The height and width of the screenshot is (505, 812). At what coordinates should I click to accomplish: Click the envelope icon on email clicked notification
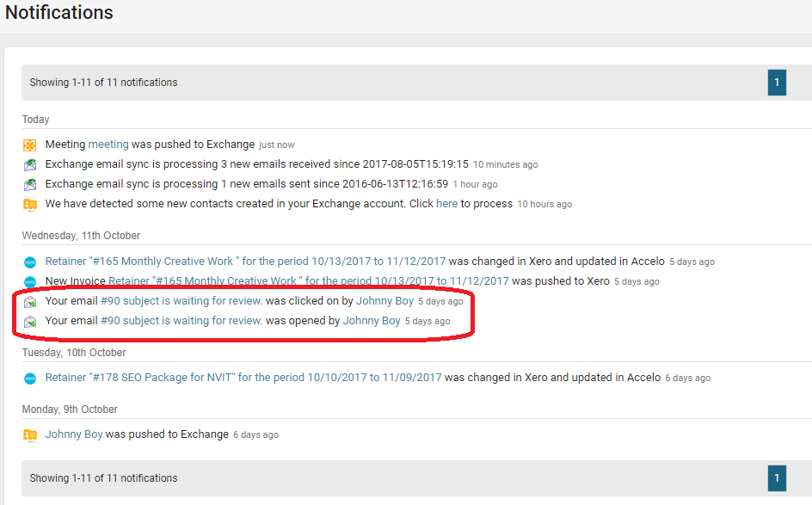[x=31, y=300]
